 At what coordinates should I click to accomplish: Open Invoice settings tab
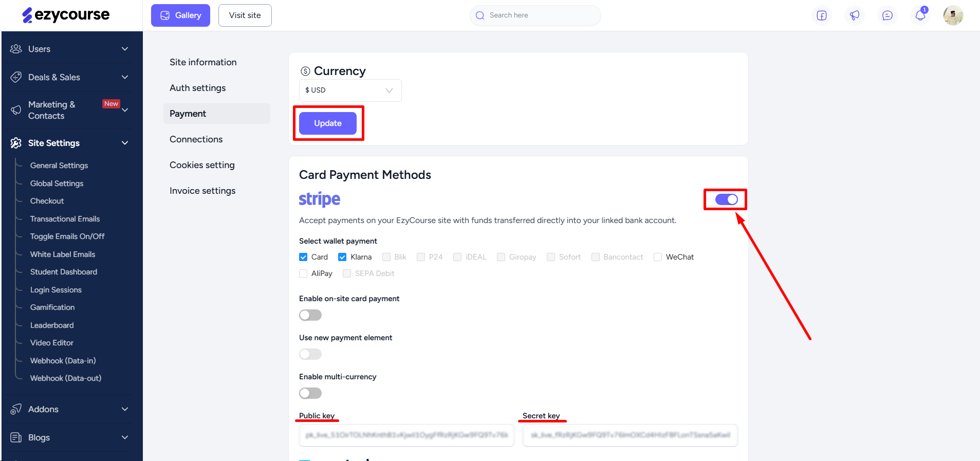(202, 191)
